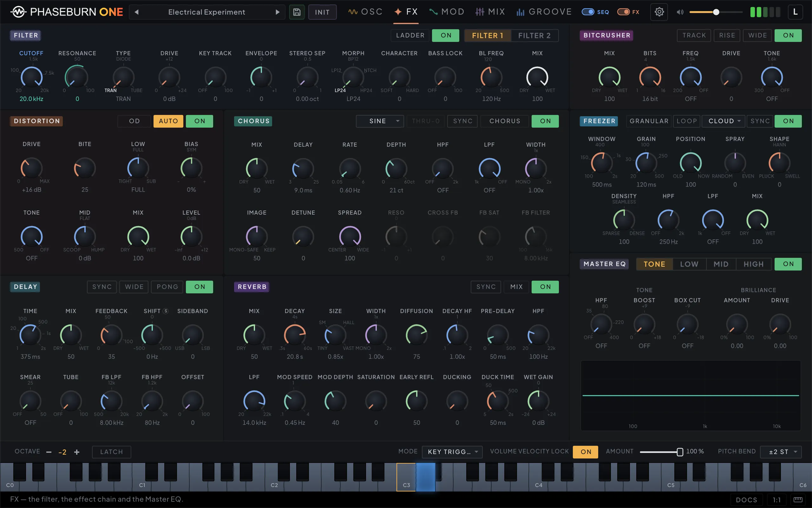Toggle Volume Velocity Lock ON button
The height and width of the screenshot is (508, 812).
pyautogui.click(x=586, y=452)
